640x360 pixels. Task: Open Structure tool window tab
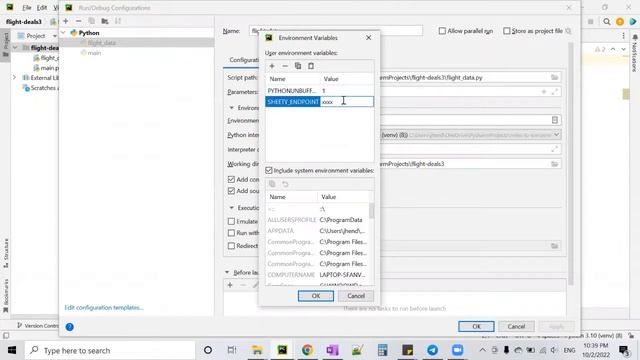(6, 253)
